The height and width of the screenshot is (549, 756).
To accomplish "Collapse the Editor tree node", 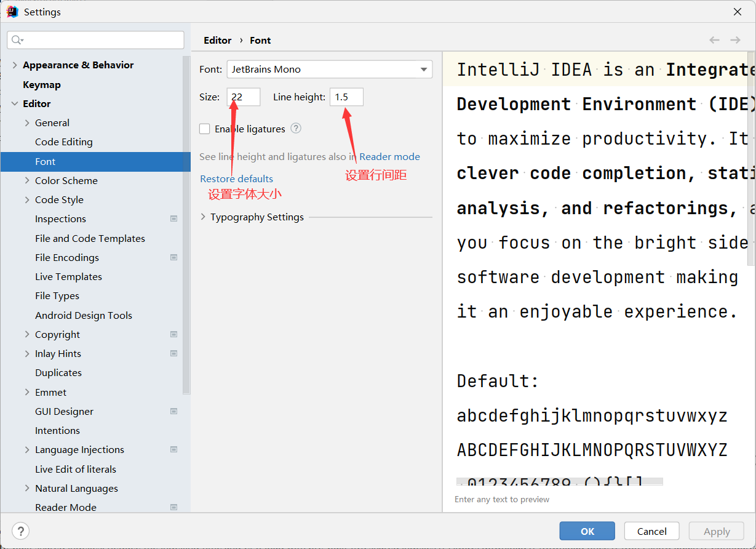I will click(15, 103).
